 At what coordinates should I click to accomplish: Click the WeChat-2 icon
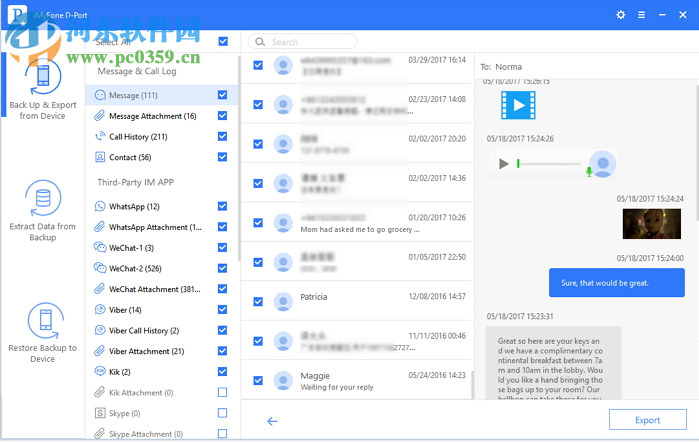(100, 268)
